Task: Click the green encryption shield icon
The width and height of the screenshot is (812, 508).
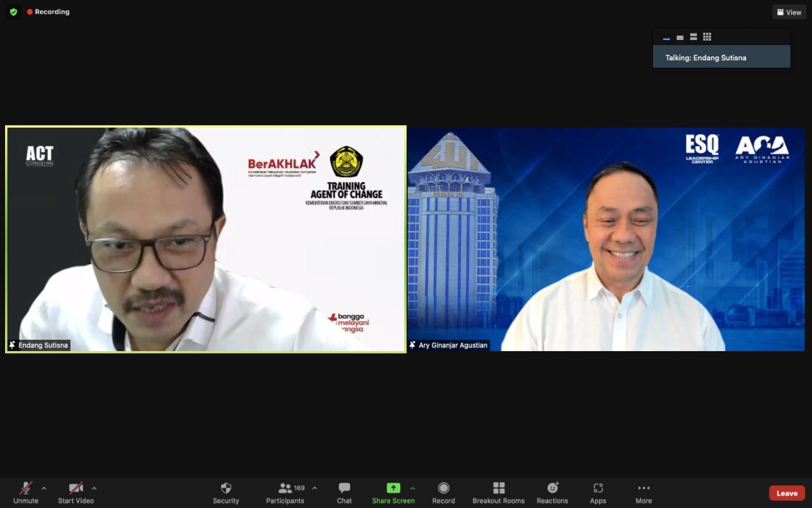Action: 13,12
